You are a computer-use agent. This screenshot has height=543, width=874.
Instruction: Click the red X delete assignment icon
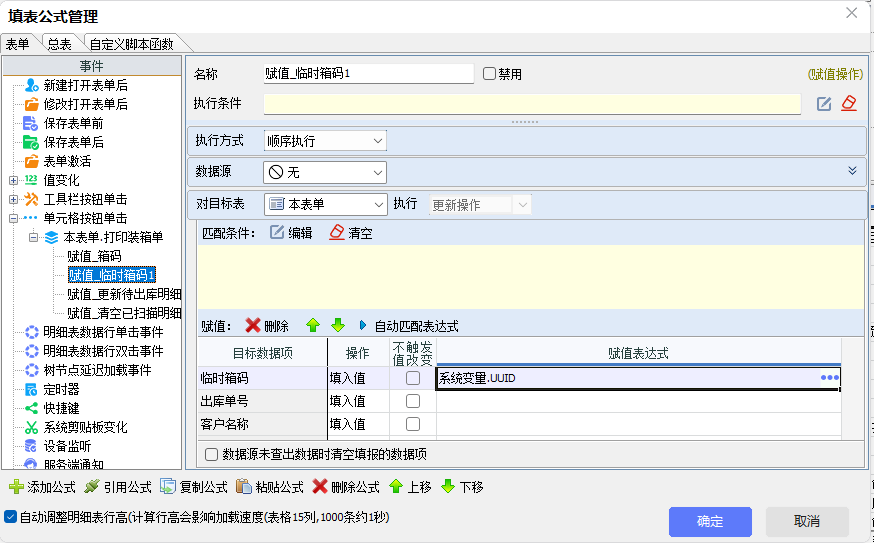(253, 326)
